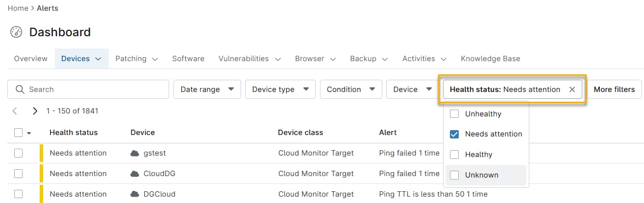Uncheck the Needs attention filter option
The height and width of the screenshot is (203, 644).
(x=454, y=134)
